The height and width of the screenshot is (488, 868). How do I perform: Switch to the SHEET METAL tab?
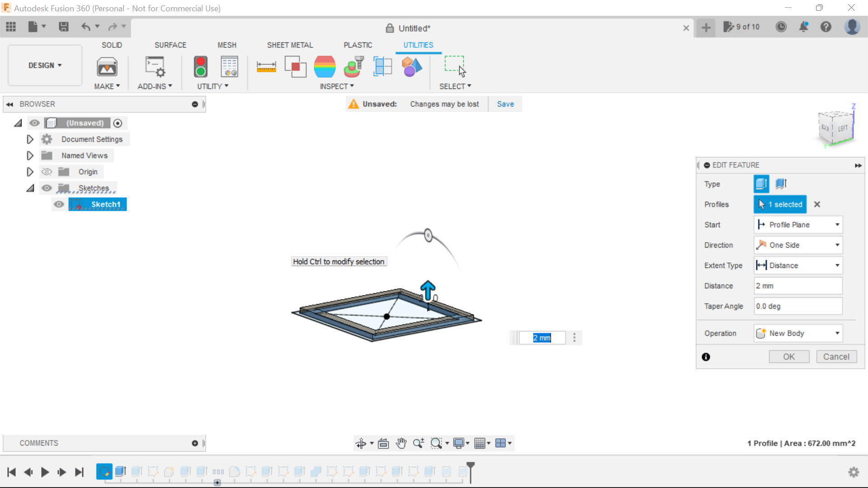pyautogui.click(x=290, y=45)
